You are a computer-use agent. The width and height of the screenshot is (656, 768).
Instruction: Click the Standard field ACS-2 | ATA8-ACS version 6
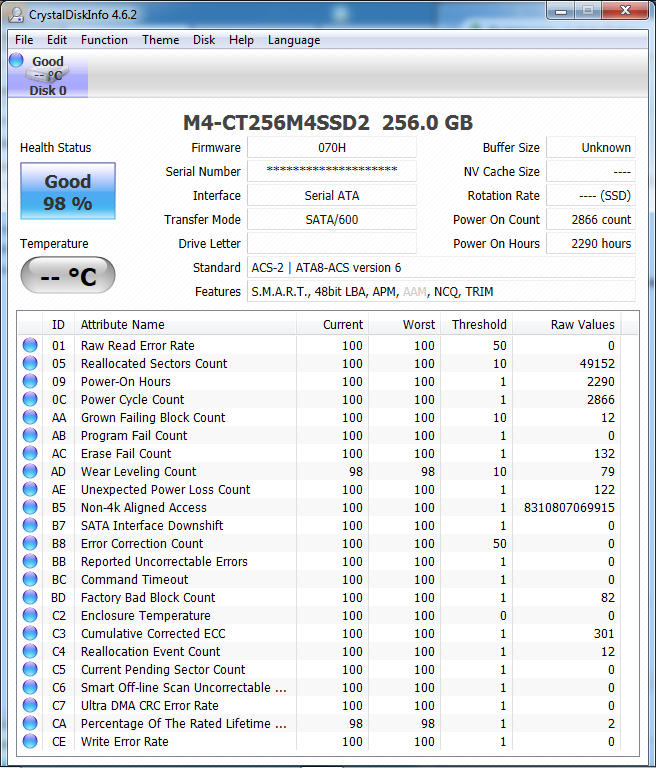(x=441, y=267)
